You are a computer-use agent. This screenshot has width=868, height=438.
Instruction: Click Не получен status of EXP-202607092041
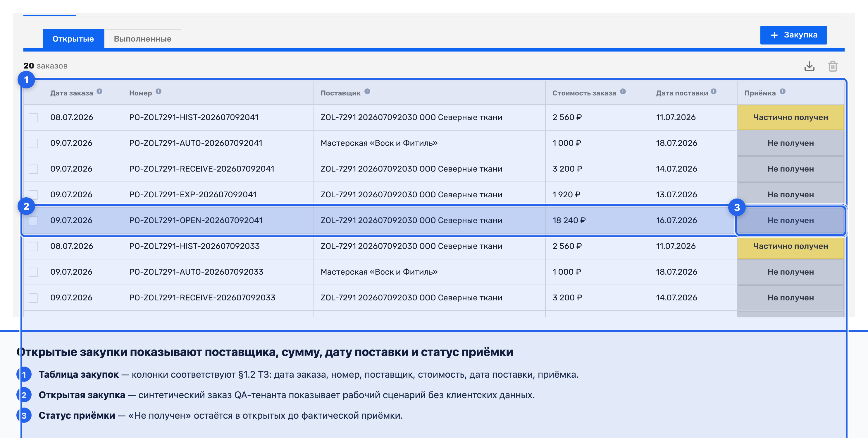(x=790, y=195)
